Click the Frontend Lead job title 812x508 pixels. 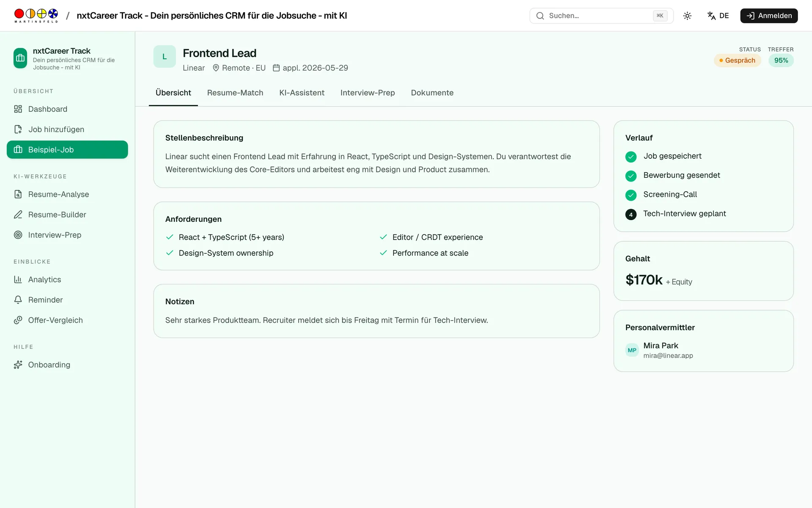(219, 53)
